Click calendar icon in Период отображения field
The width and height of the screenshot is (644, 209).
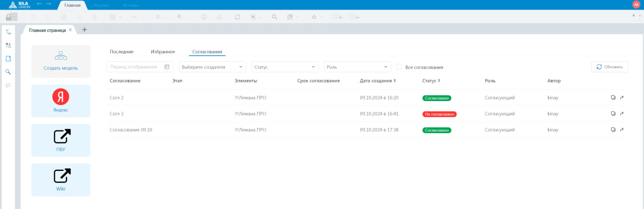coord(167,67)
